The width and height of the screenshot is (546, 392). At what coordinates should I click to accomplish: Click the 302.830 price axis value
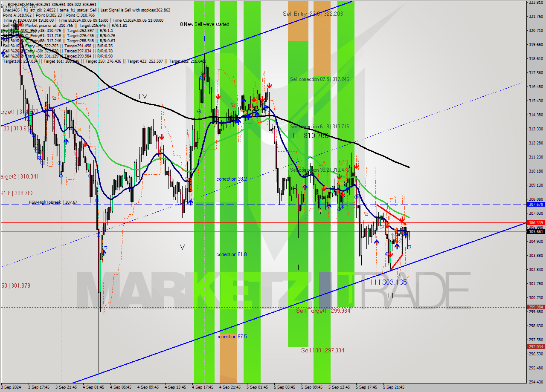pos(536,269)
